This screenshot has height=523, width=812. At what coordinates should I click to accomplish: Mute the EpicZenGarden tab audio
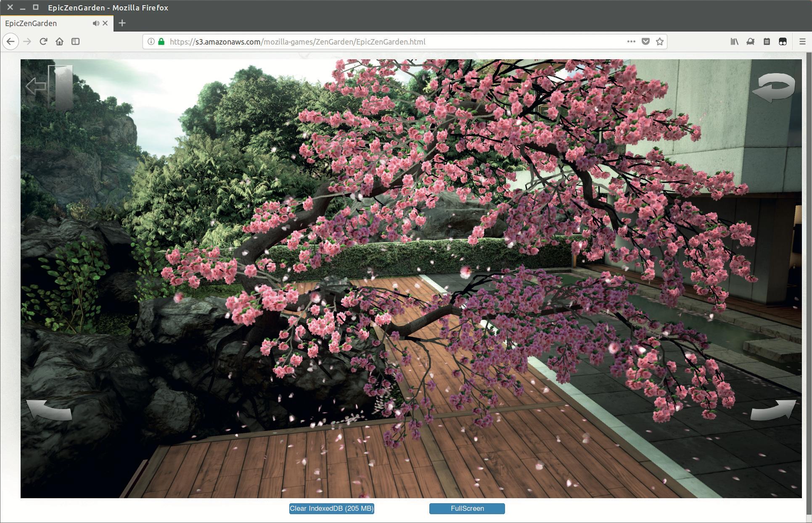[96, 23]
